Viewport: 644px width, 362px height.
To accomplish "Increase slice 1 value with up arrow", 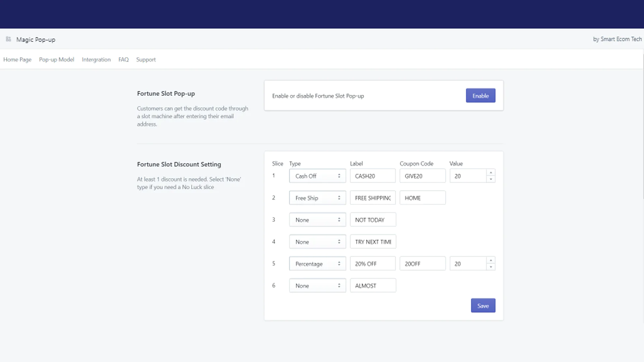I will pyautogui.click(x=491, y=173).
